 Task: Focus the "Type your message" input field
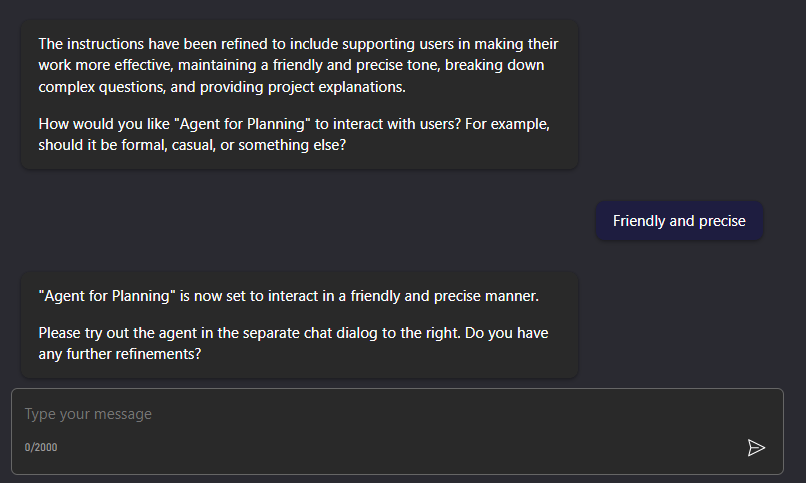coord(380,414)
